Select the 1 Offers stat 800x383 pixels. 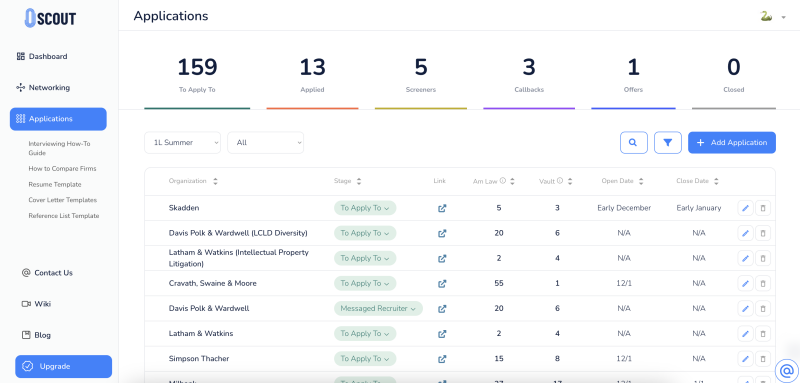(x=633, y=75)
